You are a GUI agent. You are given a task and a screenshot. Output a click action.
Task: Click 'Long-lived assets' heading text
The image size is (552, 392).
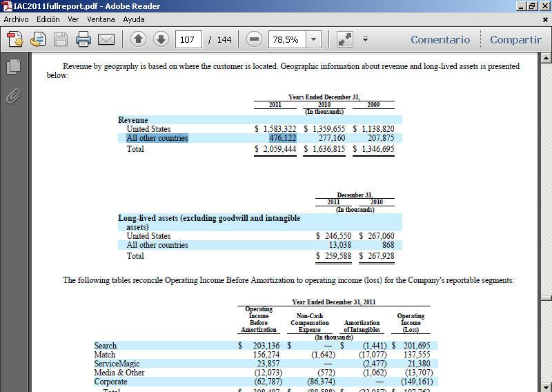pyautogui.click(x=209, y=222)
